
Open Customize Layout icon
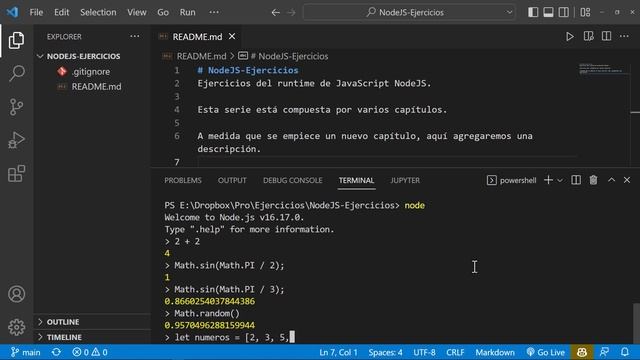(585, 12)
